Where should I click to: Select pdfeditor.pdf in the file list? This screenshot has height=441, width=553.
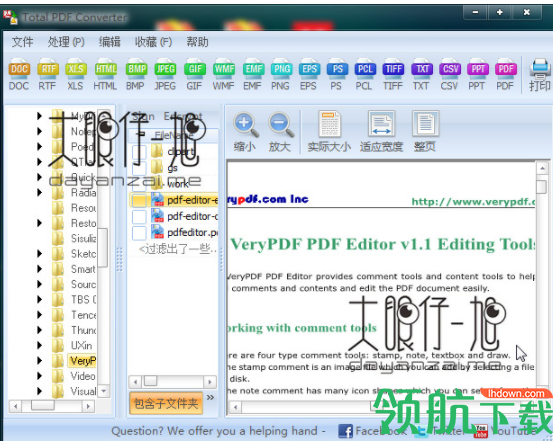click(x=192, y=232)
